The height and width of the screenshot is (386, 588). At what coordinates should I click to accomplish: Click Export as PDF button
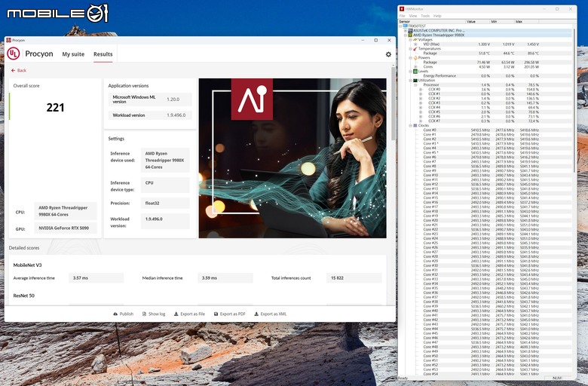pyautogui.click(x=229, y=314)
